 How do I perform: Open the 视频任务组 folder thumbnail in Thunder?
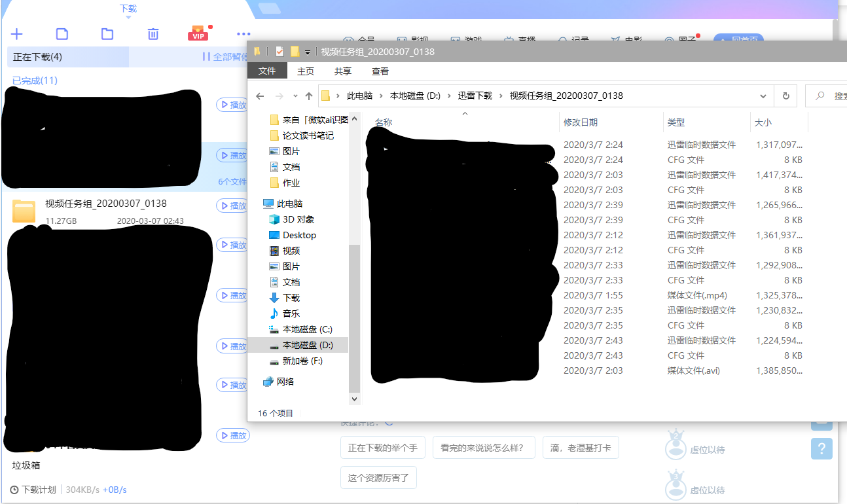point(24,211)
